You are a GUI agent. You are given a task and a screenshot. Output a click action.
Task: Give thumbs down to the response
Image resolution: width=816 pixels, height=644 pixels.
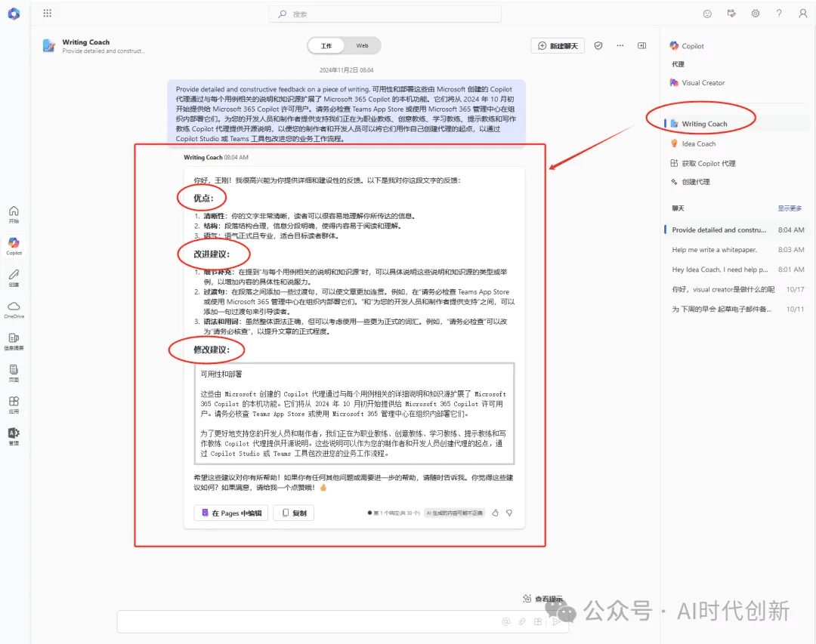tap(509, 513)
